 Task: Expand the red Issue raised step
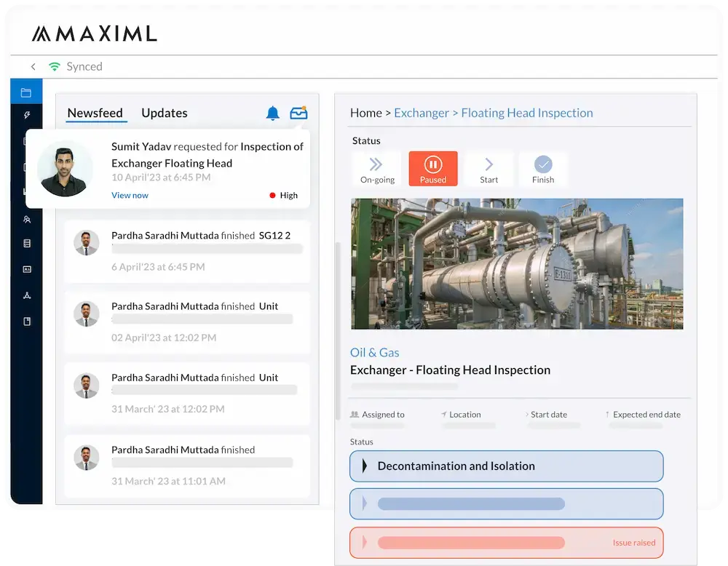click(506, 542)
